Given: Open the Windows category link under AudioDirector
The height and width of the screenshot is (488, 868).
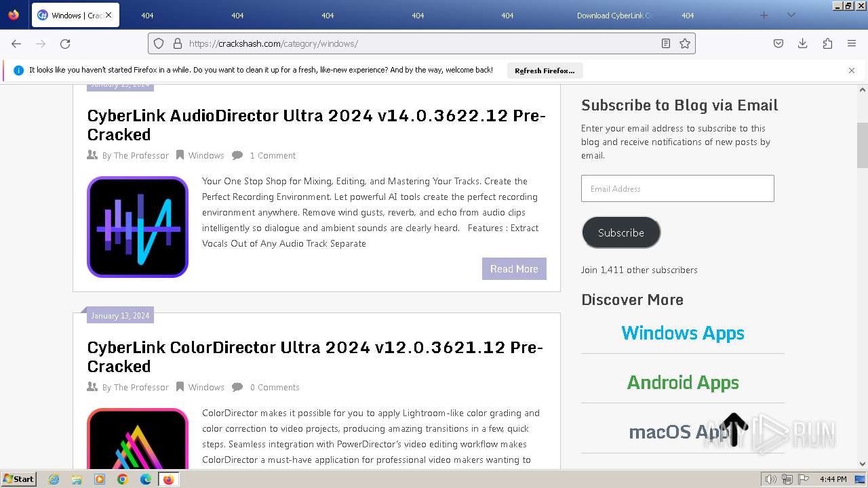Looking at the screenshot, I should point(206,155).
